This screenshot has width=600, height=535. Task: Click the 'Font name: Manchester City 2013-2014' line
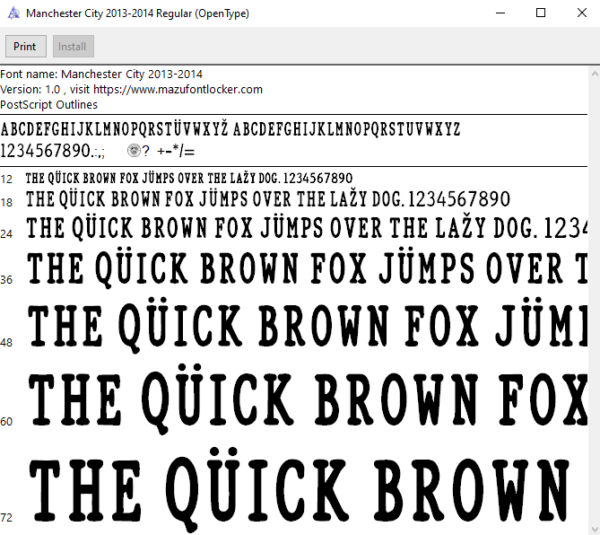click(x=101, y=74)
